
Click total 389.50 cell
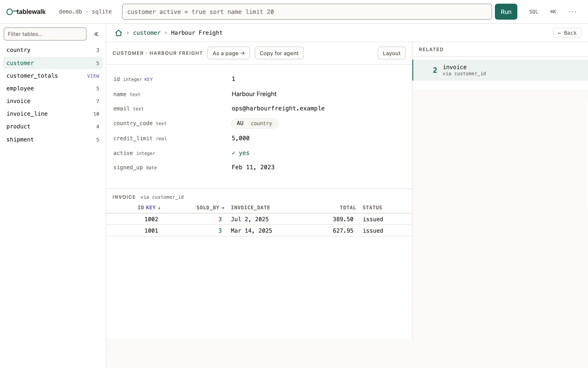tap(343, 219)
